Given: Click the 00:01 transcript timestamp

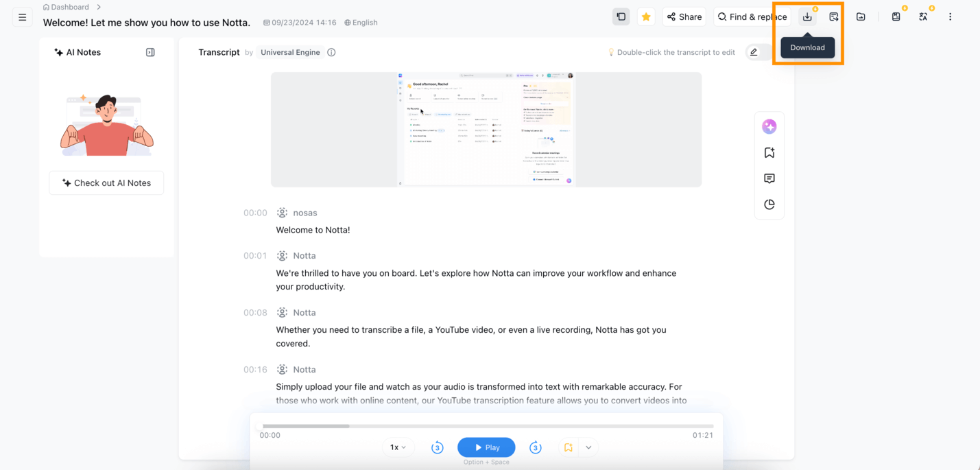Looking at the screenshot, I should pos(255,256).
